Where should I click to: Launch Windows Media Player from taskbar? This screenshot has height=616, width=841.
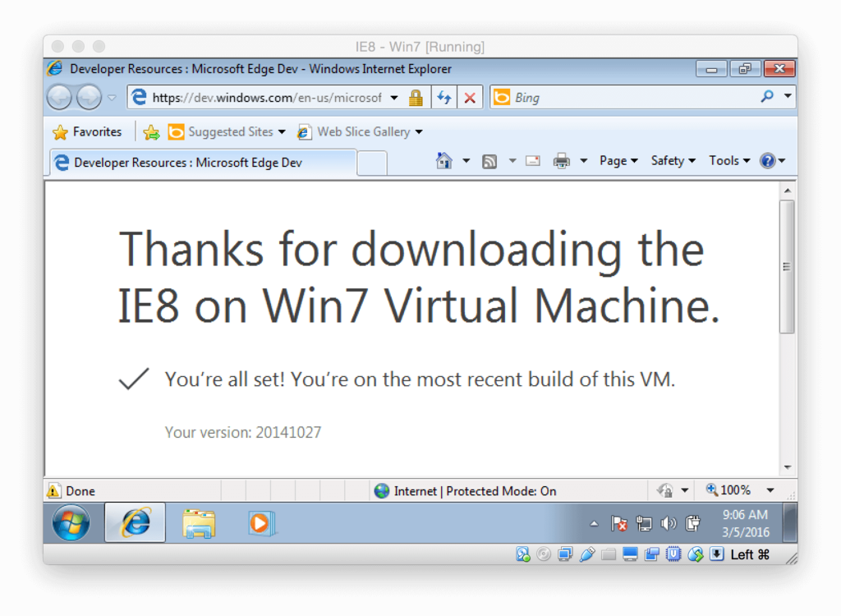(x=262, y=523)
